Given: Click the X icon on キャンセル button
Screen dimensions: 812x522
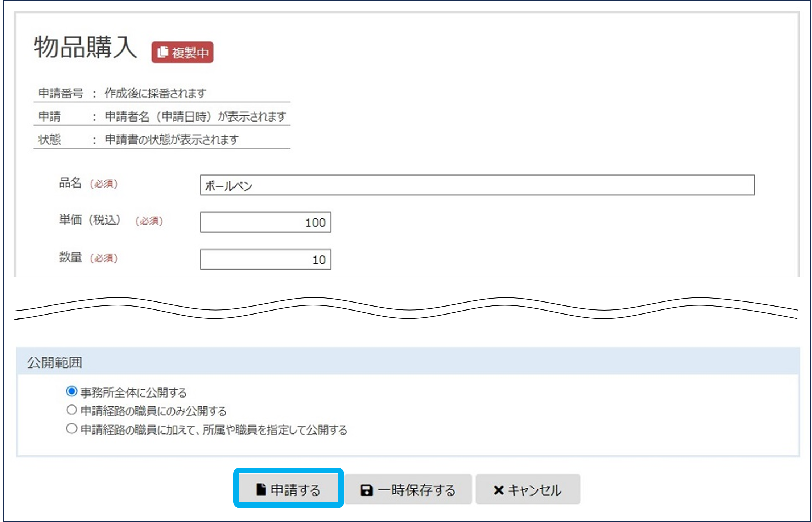Looking at the screenshot, I should (499, 490).
